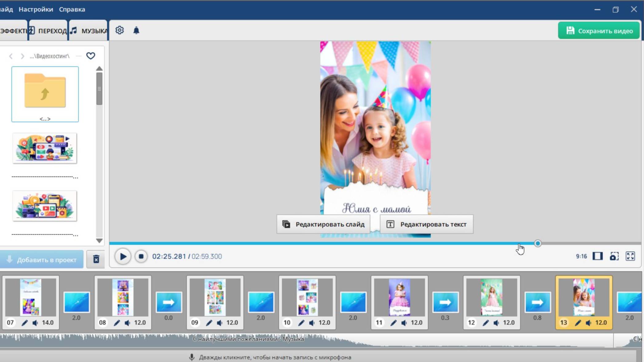Mute audio on slide 07
This screenshot has width=644, height=362.
pos(35,323)
